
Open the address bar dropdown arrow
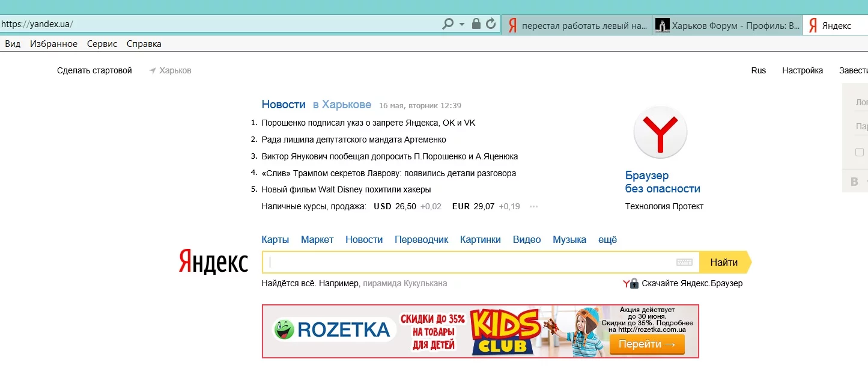[x=462, y=25]
